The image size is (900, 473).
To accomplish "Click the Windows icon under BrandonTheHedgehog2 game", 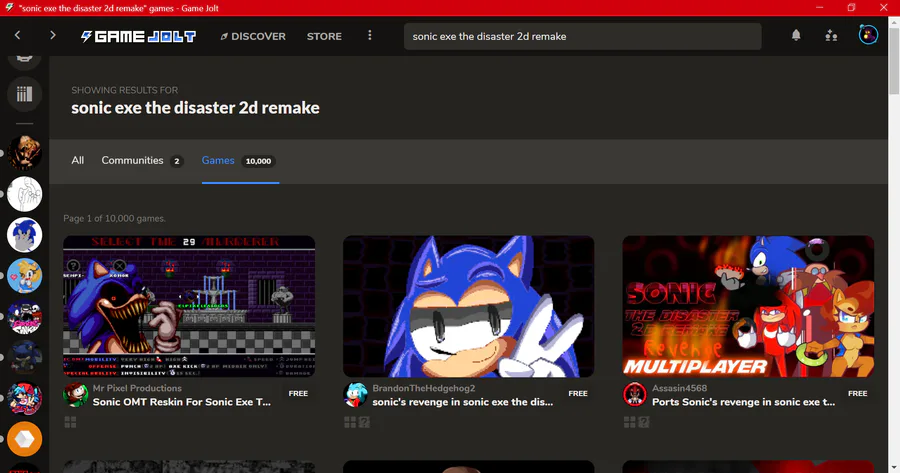I will [x=350, y=422].
